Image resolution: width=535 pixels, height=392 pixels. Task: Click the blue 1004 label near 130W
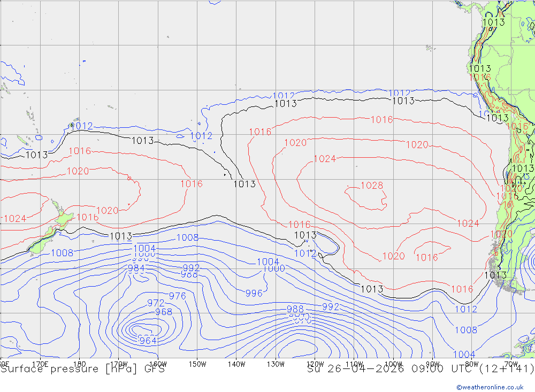pos(268,262)
